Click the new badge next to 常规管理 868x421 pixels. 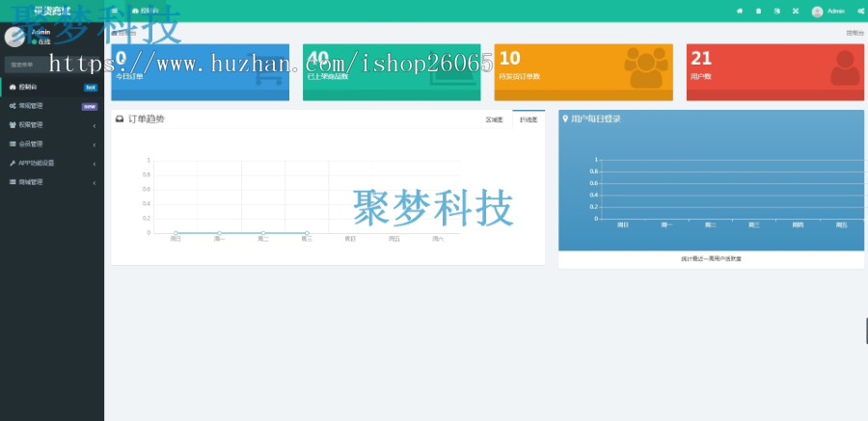(x=90, y=106)
